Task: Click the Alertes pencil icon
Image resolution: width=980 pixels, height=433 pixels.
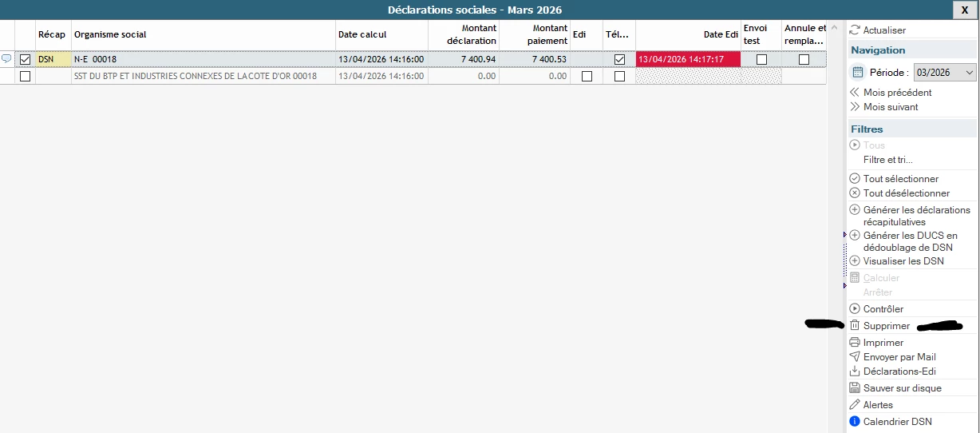Action: click(855, 404)
